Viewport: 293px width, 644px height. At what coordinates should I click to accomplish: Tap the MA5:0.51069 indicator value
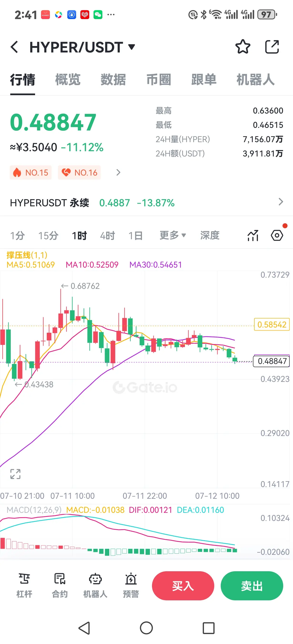(31, 265)
